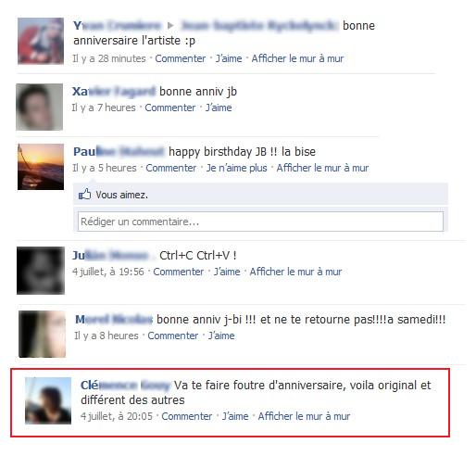Unlike happy birthday post via Je n'aime plus

(x=237, y=168)
